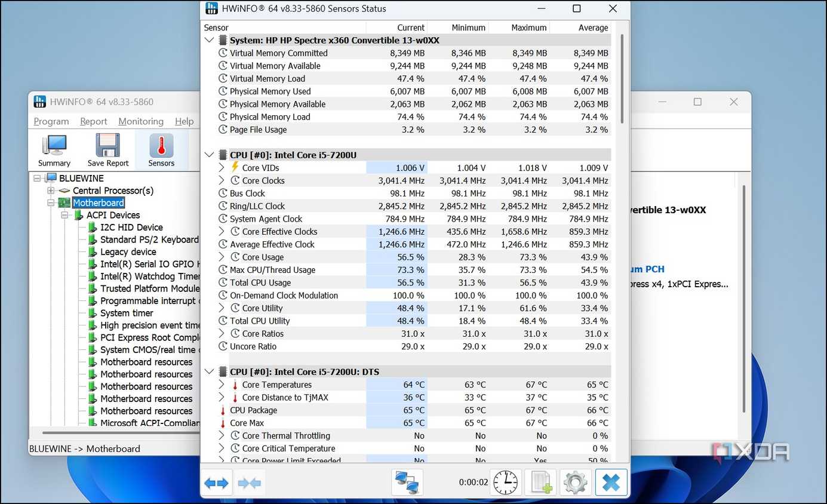The height and width of the screenshot is (504, 827).
Task: Open sensor settings gear icon
Action: 576,482
